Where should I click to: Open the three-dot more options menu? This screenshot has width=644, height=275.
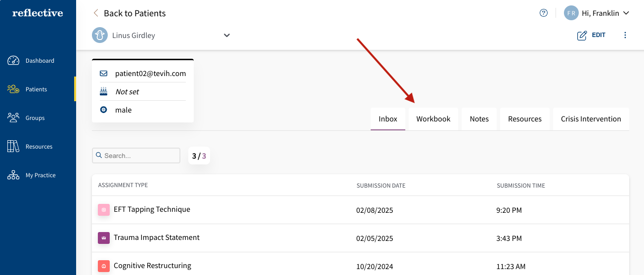point(625,35)
